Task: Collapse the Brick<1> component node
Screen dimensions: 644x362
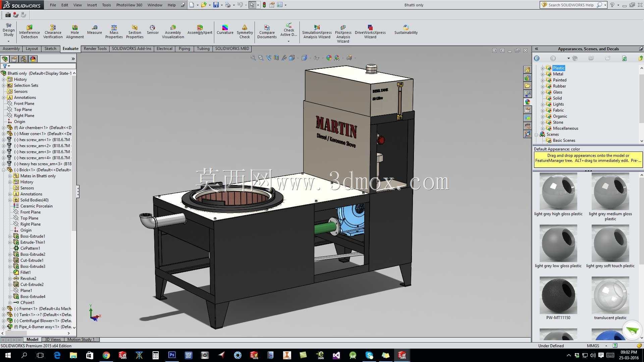Action: [3, 170]
